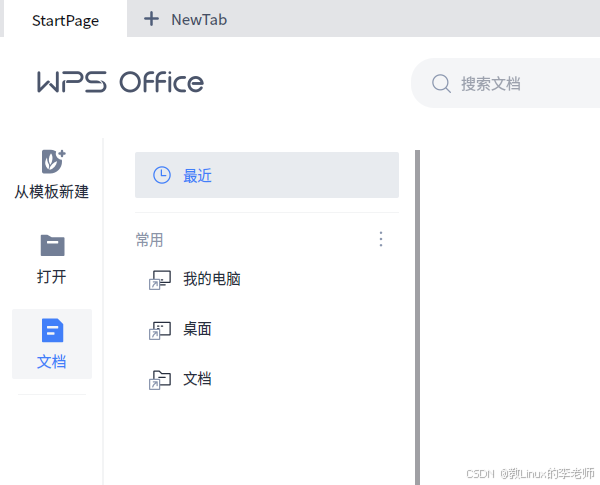Click the WPS Office logo
Viewport: 600px width, 485px height.
121,82
